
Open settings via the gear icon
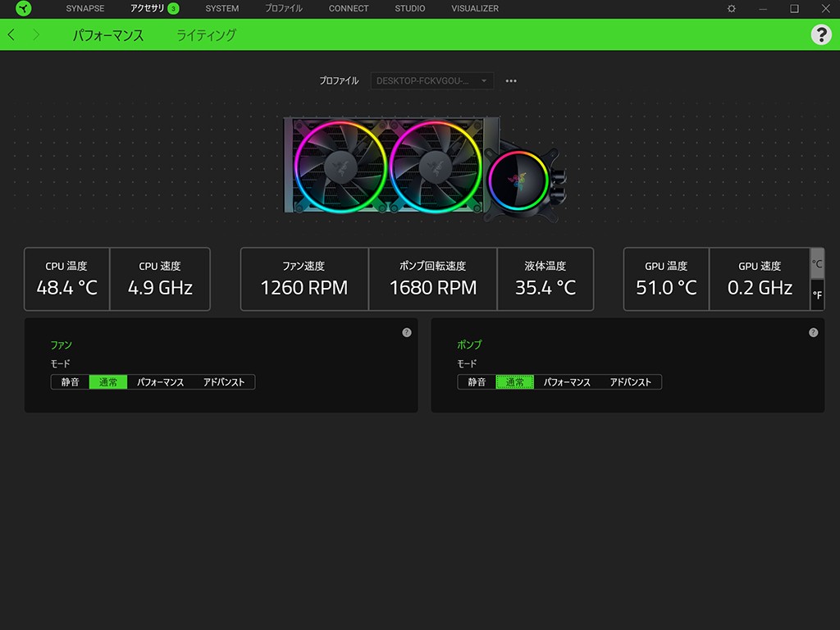(732, 9)
